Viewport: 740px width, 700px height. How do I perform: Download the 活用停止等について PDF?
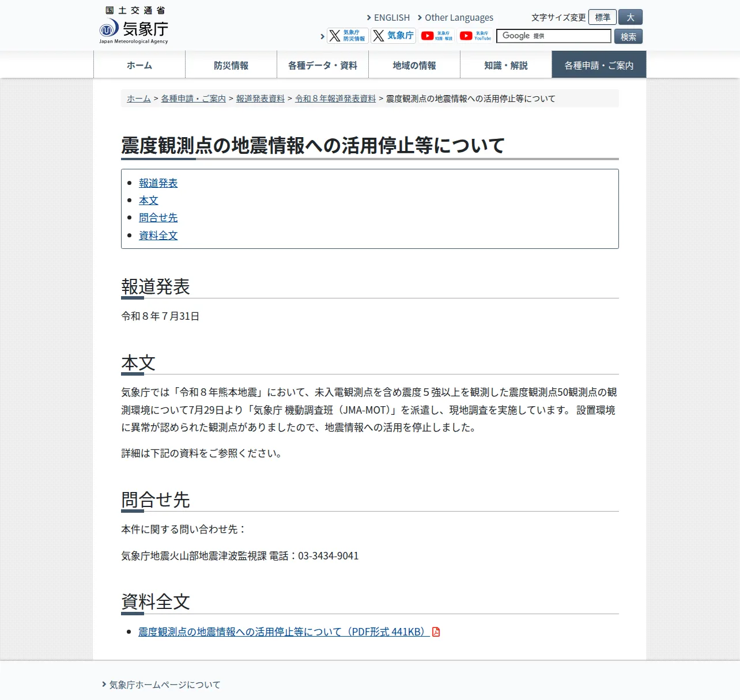click(x=284, y=632)
